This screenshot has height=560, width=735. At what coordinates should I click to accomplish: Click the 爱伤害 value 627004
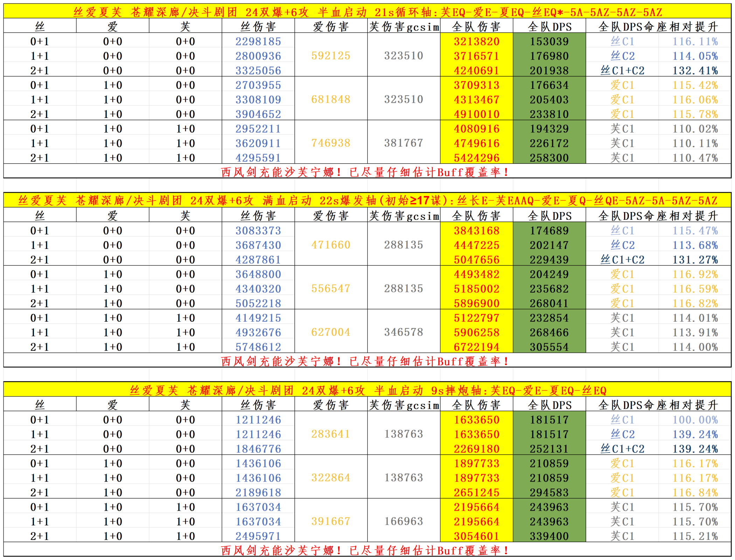coord(331,332)
